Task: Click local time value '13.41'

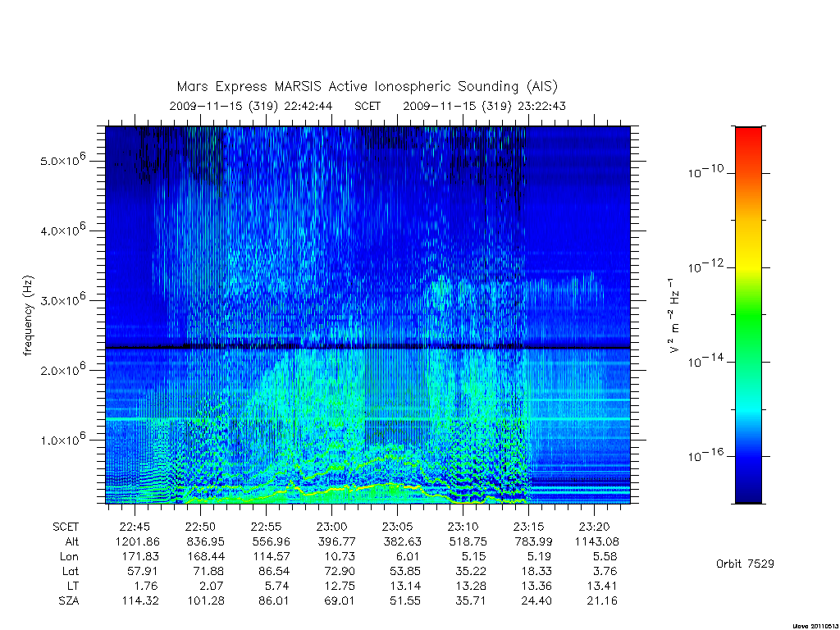Action: (x=602, y=586)
